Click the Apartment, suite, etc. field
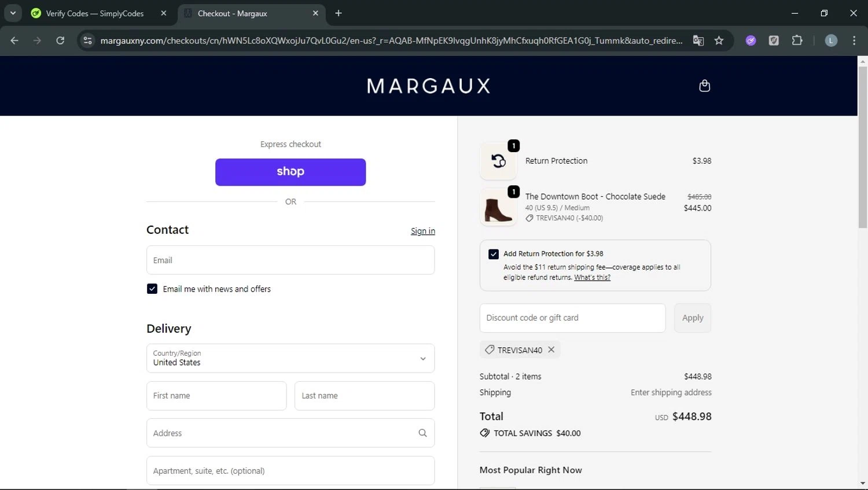868x490 pixels. pos(290,470)
